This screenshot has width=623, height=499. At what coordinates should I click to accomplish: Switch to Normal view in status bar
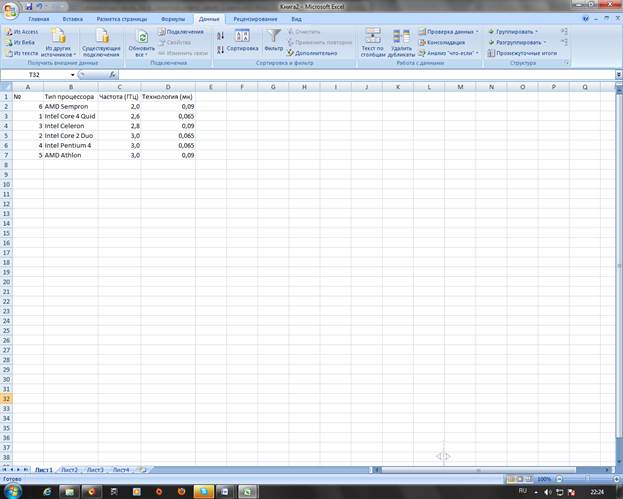[x=511, y=479]
